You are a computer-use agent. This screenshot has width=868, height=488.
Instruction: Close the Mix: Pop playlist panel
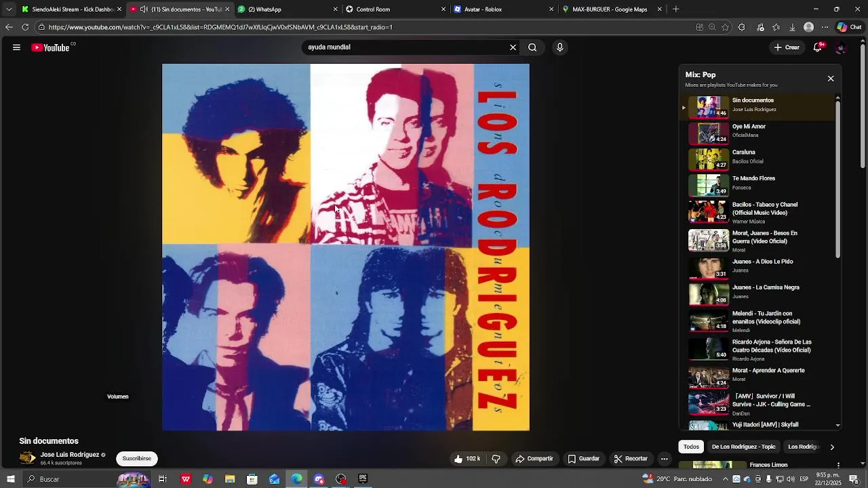(x=831, y=79)
